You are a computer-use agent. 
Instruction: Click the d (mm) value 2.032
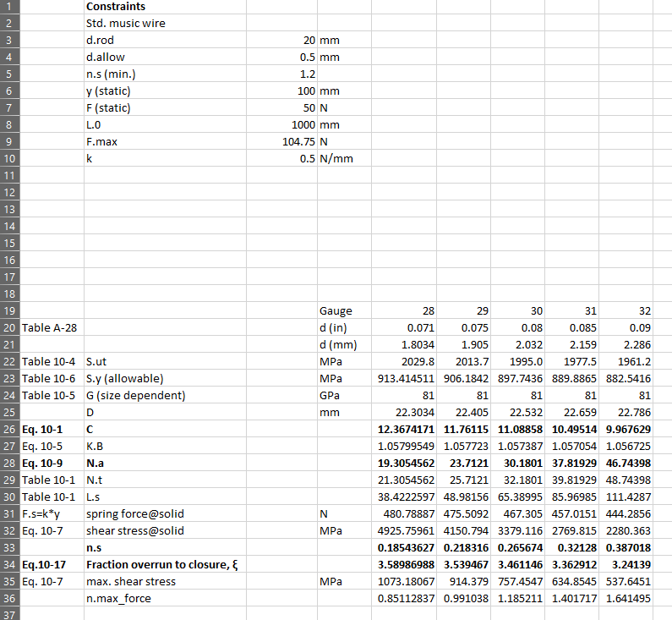[517, 345]
